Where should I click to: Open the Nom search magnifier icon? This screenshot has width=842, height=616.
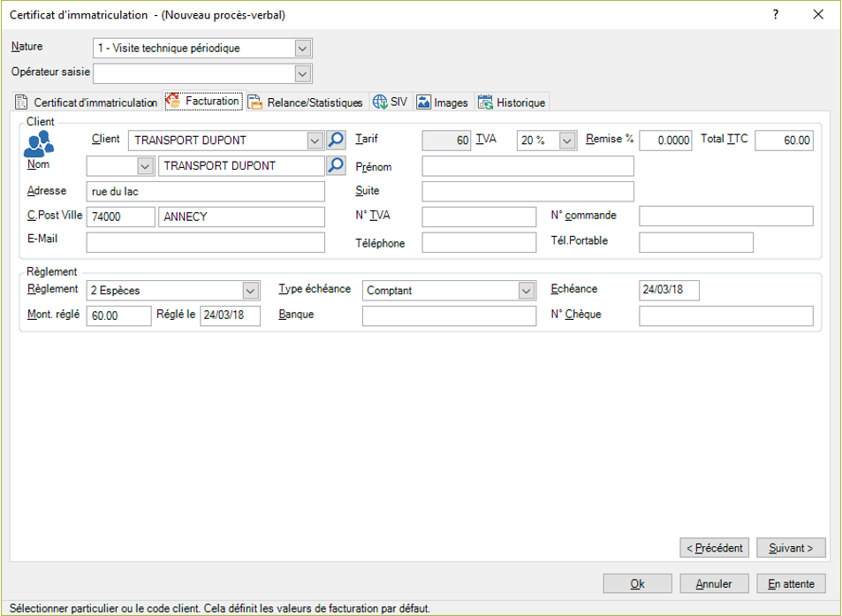336,165
